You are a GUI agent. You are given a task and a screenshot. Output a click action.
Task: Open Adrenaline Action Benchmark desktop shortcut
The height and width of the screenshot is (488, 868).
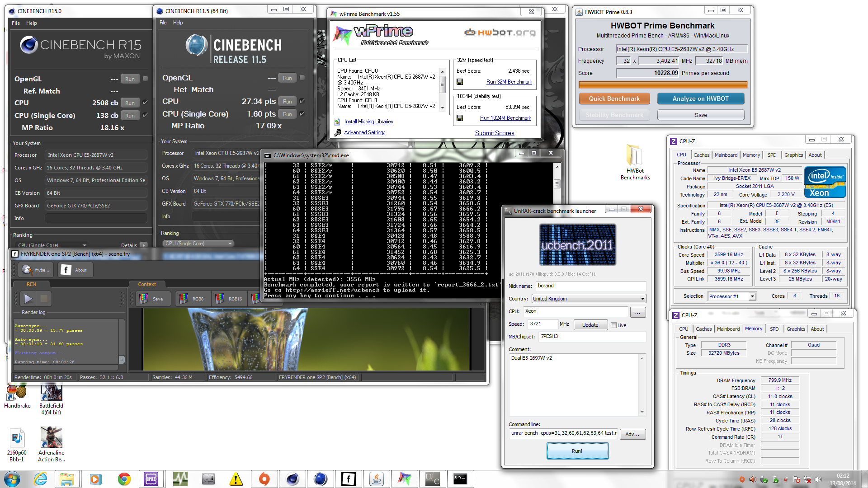click(x=51, y=445)
